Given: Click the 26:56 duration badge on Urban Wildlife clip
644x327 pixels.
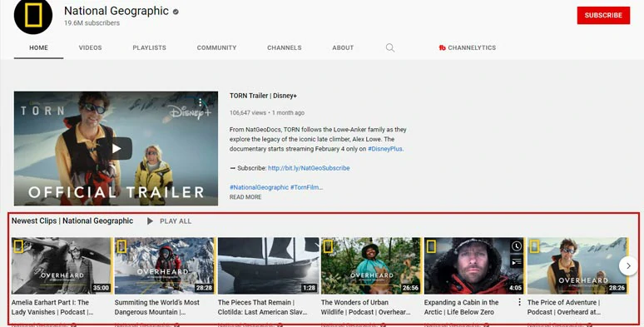Looking at the screenshot, I should (x=411, y=288).
